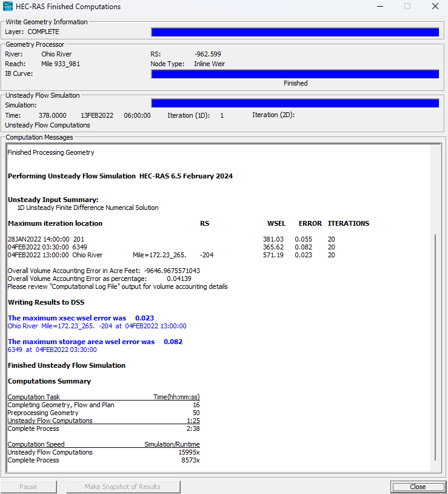Click the Close button
The height and width of the screenshot is (494, 448).
418,487
